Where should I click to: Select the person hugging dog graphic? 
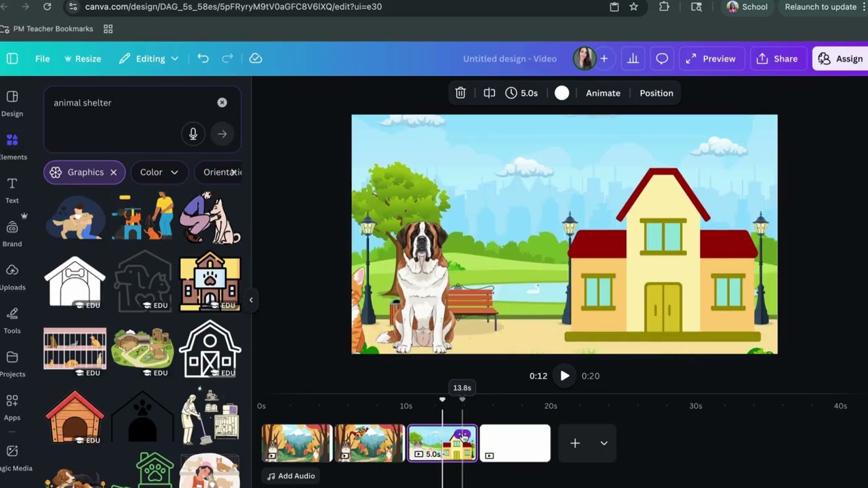pyautogui.click(x=76, y=217)
